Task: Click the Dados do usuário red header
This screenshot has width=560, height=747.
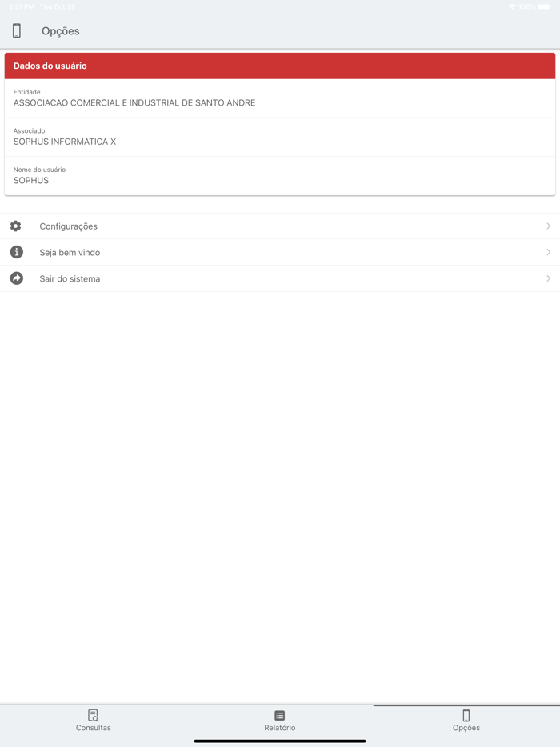Action: pyautogui.click(x=280, y=66)
